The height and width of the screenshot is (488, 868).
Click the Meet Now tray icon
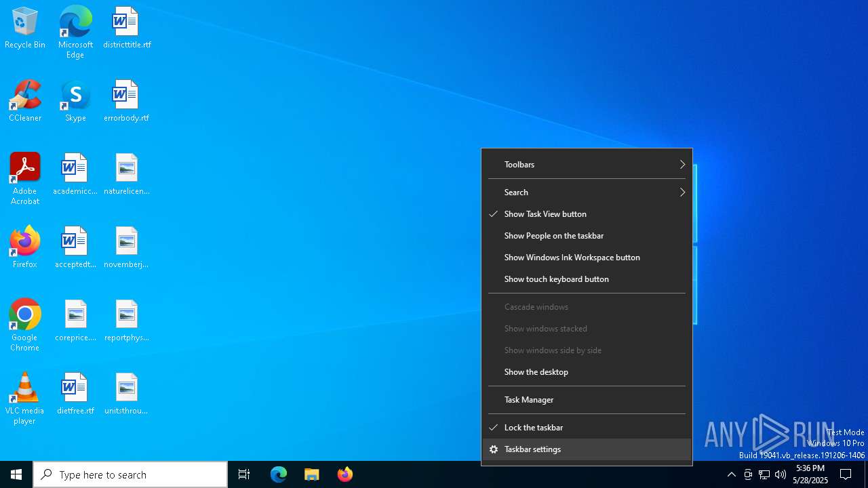click(x=748, y=474)
